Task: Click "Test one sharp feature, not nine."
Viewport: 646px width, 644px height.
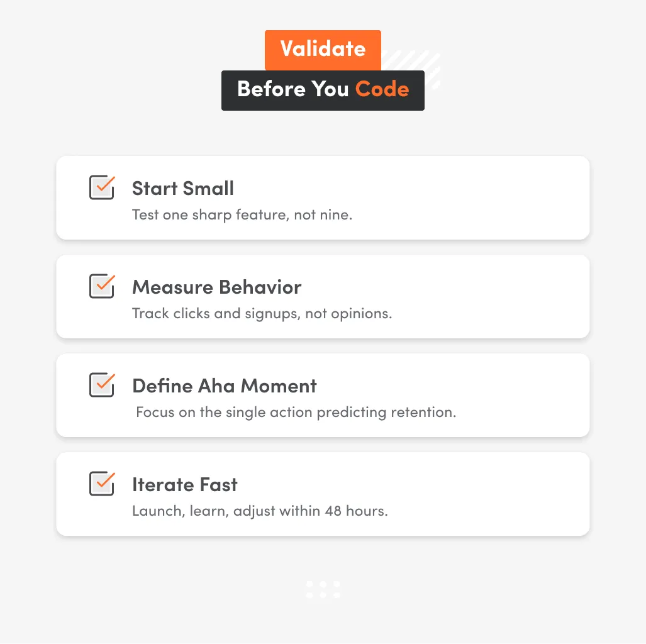Action: (242, 215)
